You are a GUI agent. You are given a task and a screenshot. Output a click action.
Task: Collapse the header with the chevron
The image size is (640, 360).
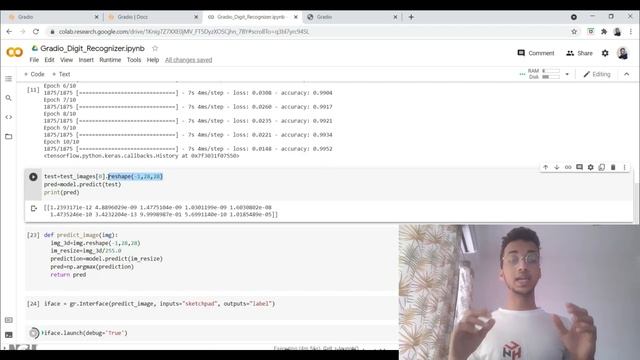pyautogui.click(x=627, y=74)
